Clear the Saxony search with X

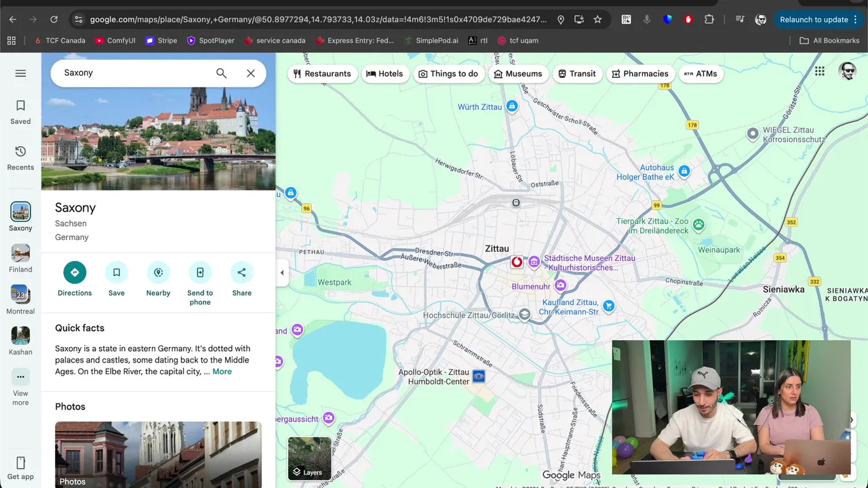point(251,73)
